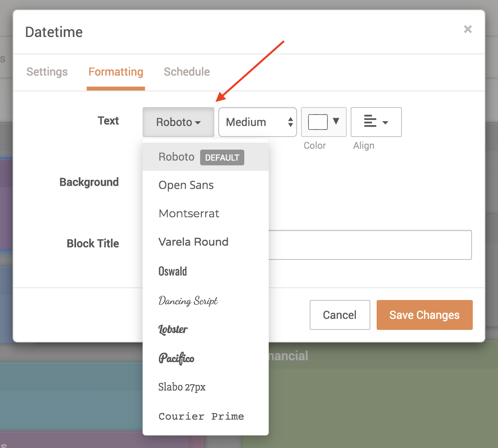Open the Formatting tab
Image resolution: width=498 pixels, height=448 pixels.
[116, 72]
